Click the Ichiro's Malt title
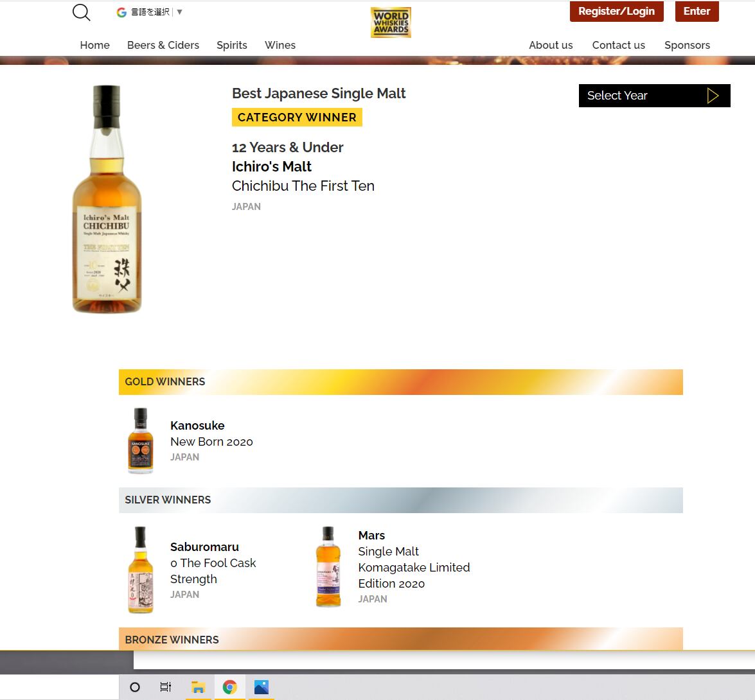Viewport: 755px width, 700px height. 272,166
